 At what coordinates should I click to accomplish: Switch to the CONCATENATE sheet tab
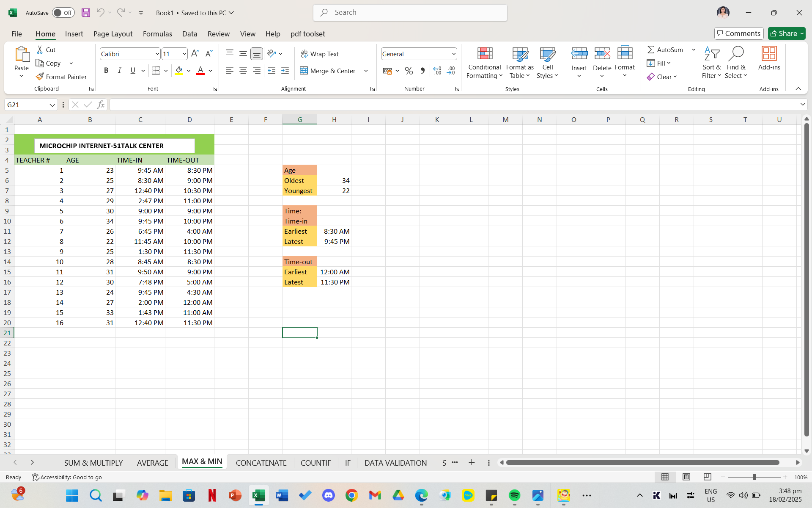click(x=261, y=463)
